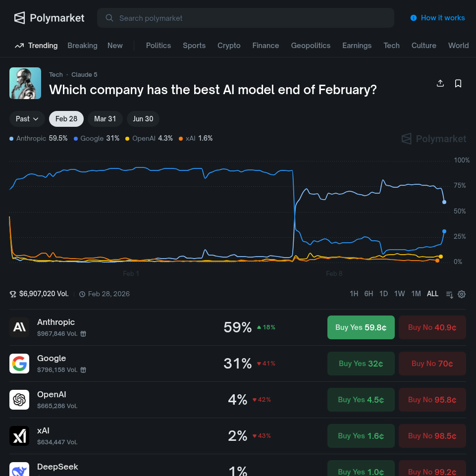Click the How it works link

click(437, 18)
